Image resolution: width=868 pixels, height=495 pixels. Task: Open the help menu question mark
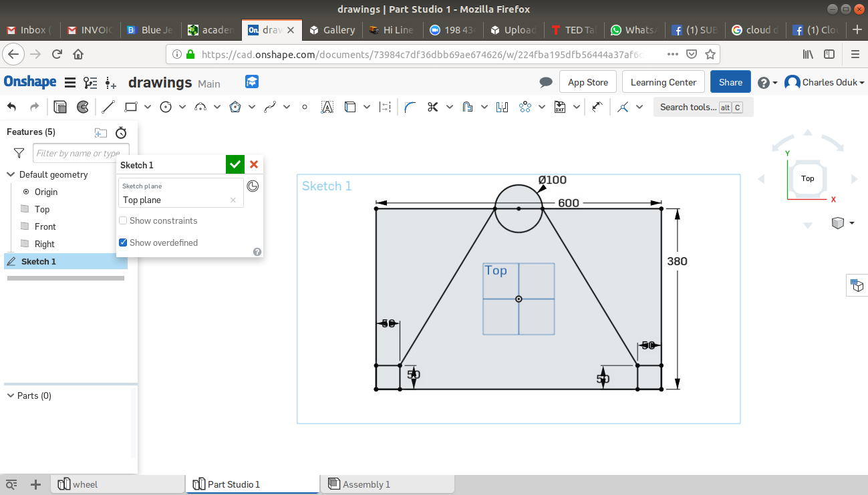(768, 82)
